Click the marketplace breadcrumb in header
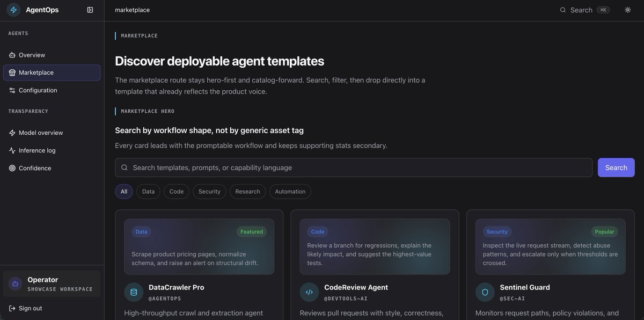This screenshot has width=644, height=320. [133, 10]
